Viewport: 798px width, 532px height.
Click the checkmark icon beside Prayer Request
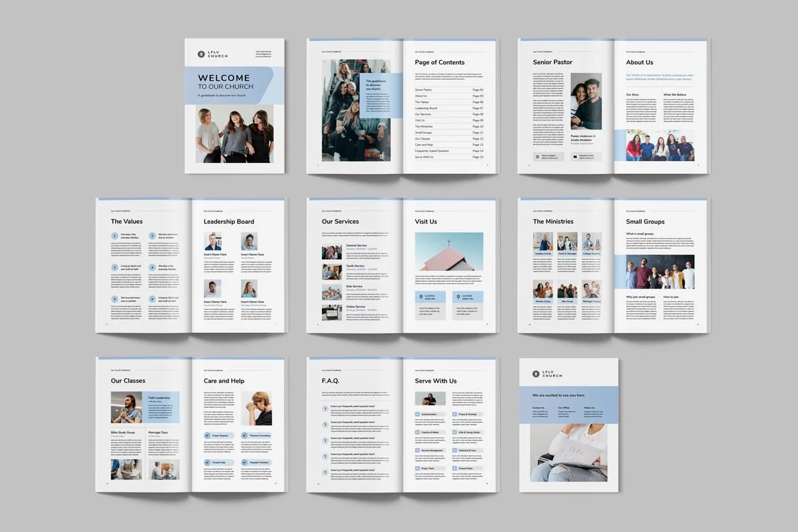tap(207, 435)
